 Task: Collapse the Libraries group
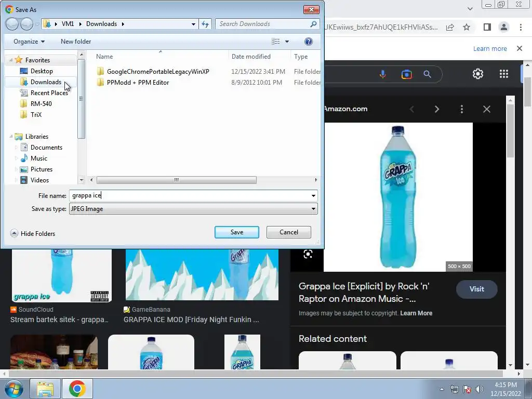pyautogui.click(x=11, y=137)
